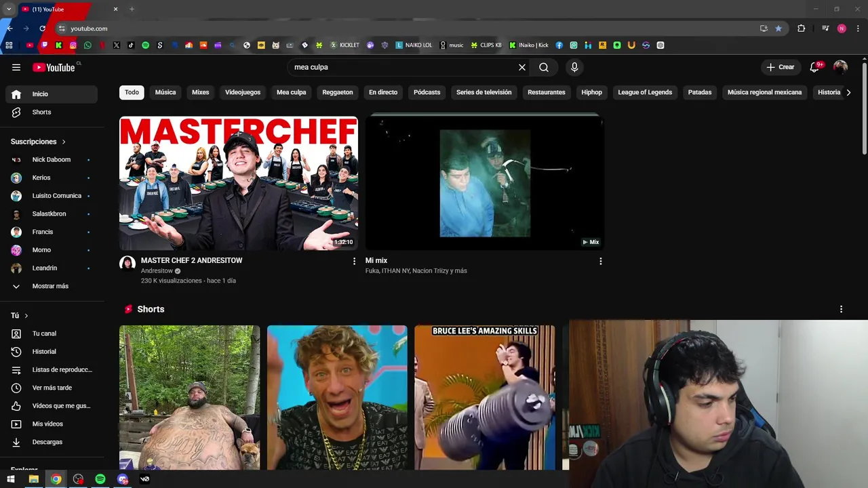This screenshot has height=488, width=868.
Task: Open the MASTERCHEF video thumbnail
Action: pos(239,183)
